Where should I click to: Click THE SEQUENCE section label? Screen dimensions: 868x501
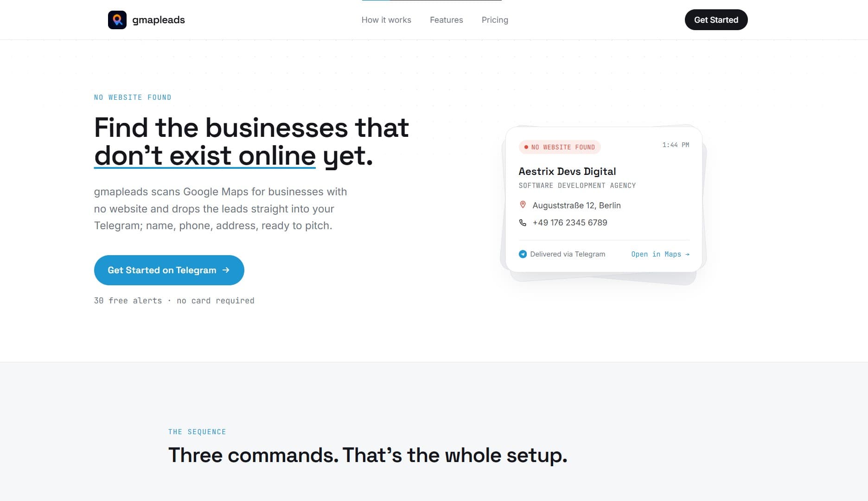tap(197, 432)
